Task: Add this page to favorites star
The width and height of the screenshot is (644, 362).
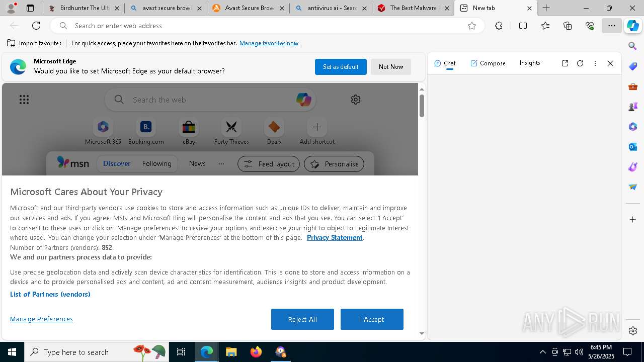Action: click(x=472, y=26)
